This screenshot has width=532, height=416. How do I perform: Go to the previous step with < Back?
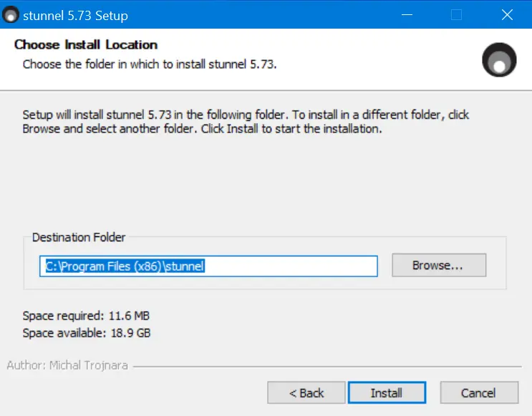pyautogui.click(x=306, y=392)
